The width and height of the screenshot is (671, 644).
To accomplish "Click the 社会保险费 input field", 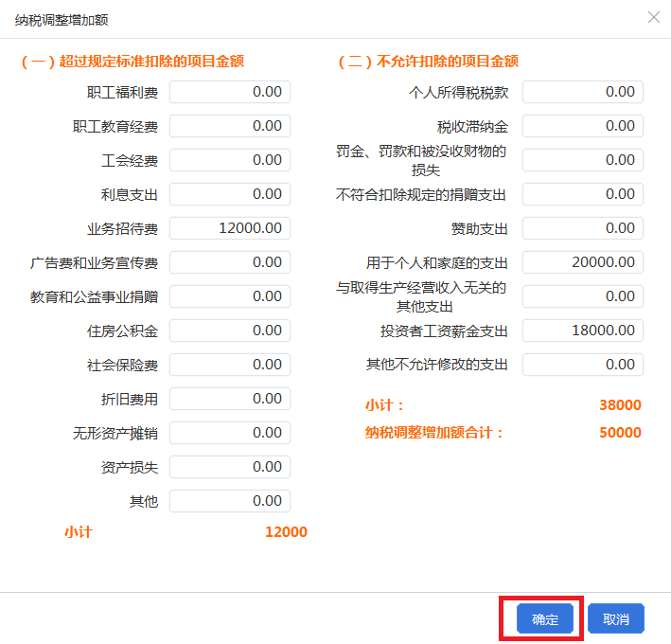I will pos(230,365).
